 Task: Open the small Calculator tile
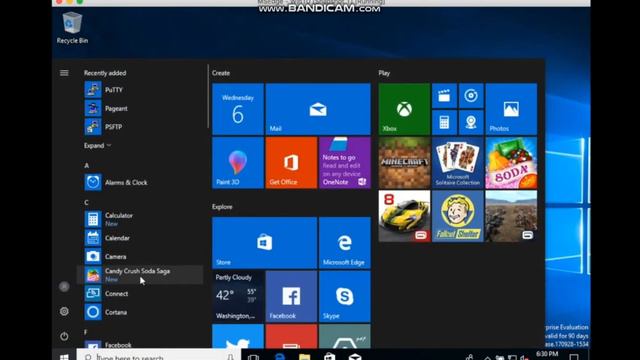444,122
